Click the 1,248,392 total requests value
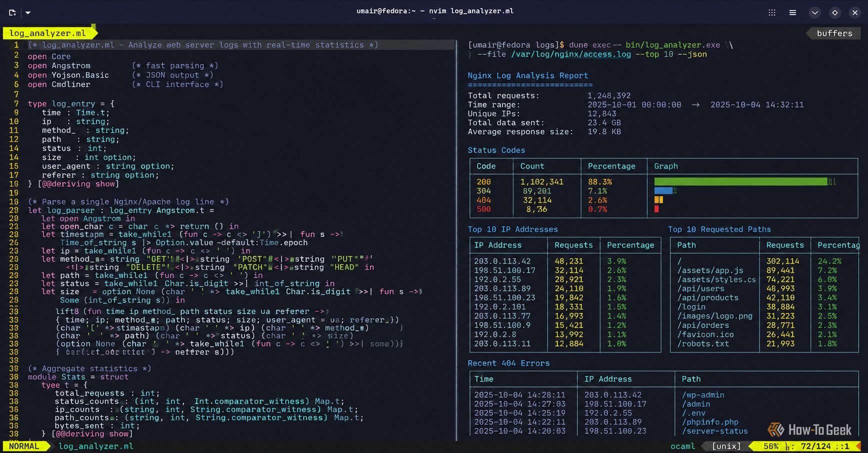 point(608,95)
